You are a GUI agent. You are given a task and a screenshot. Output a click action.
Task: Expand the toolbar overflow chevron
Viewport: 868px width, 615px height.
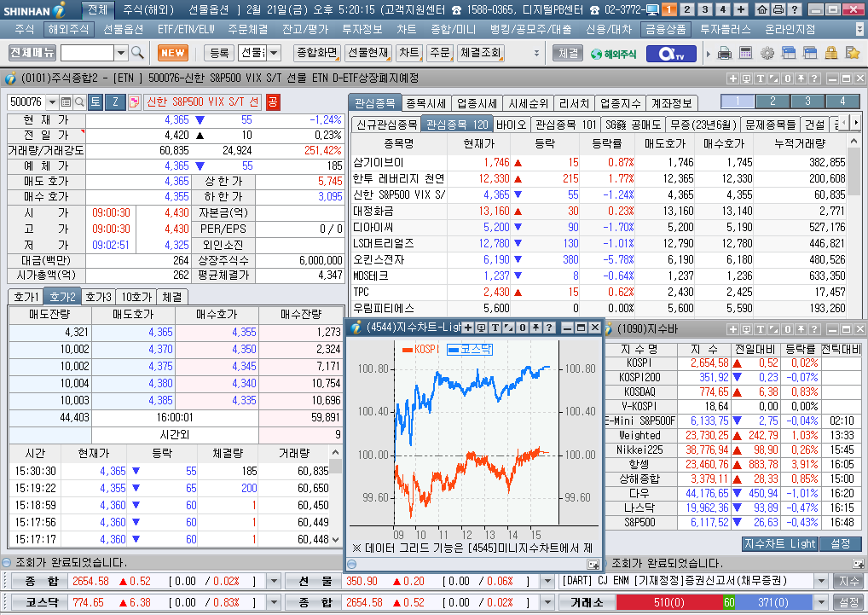536,53
